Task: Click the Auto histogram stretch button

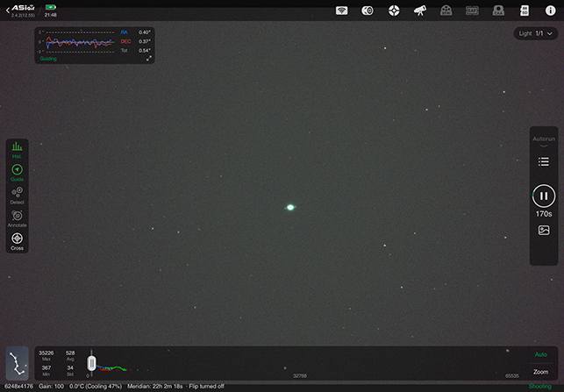Action: pyautogui.click(x=540, y=354)
